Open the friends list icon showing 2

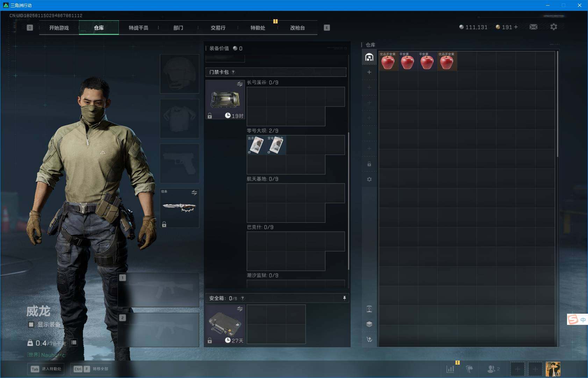point(493,369)
